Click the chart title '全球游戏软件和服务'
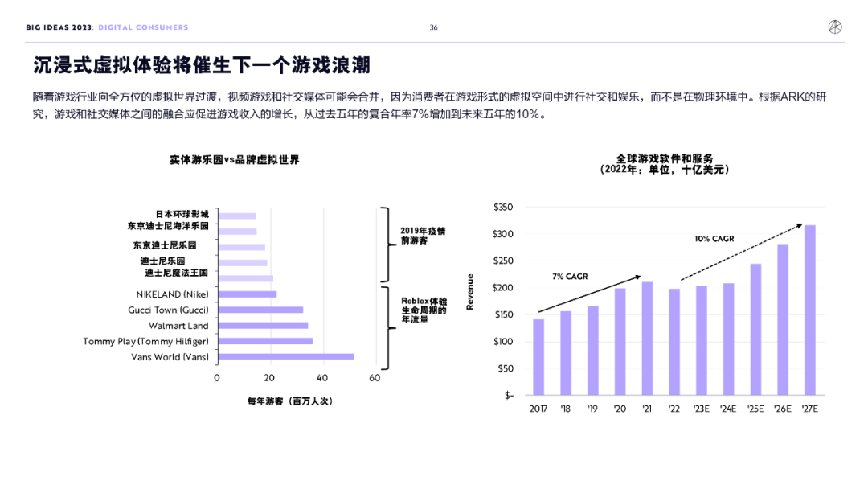Image resolution: width=868 pixels, height=489 pixels. click(x=665, y=158)
